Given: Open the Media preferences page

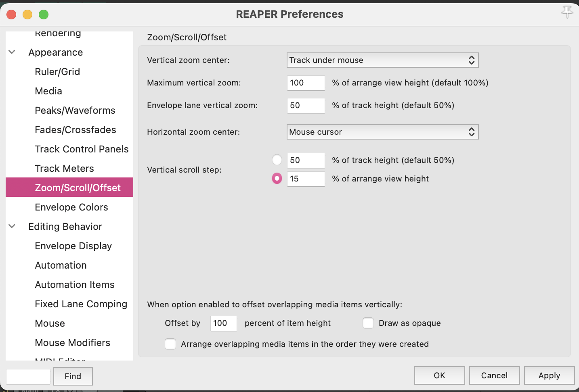Looking at the screenshot, I should click(x=48, y=91).
